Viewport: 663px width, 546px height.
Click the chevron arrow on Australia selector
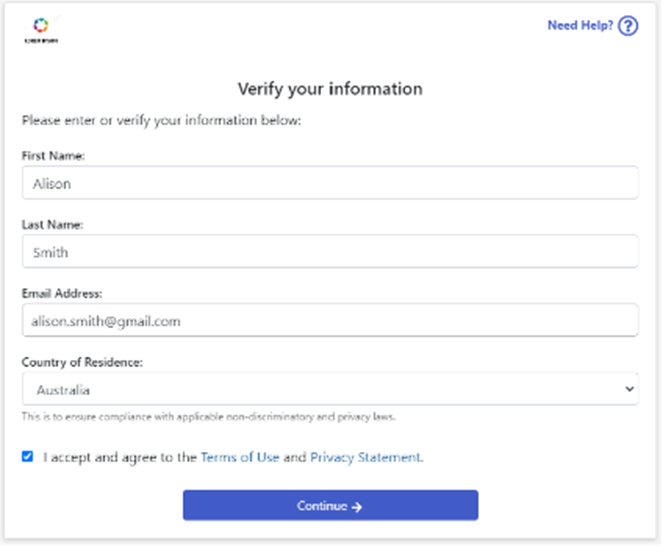tap(628, 389)
